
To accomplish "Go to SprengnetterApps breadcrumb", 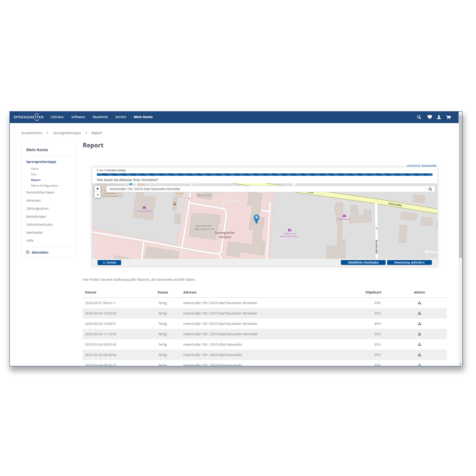I will pyautogui.click(x=67, y=133).
